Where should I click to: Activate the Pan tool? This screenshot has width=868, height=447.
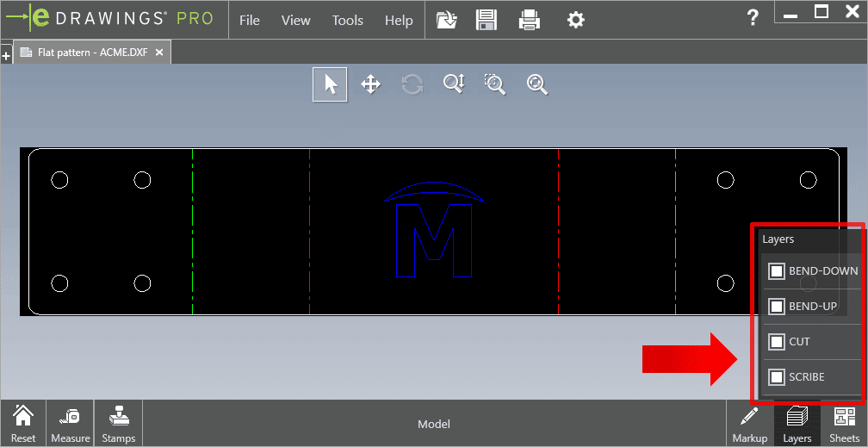[370, 84]
